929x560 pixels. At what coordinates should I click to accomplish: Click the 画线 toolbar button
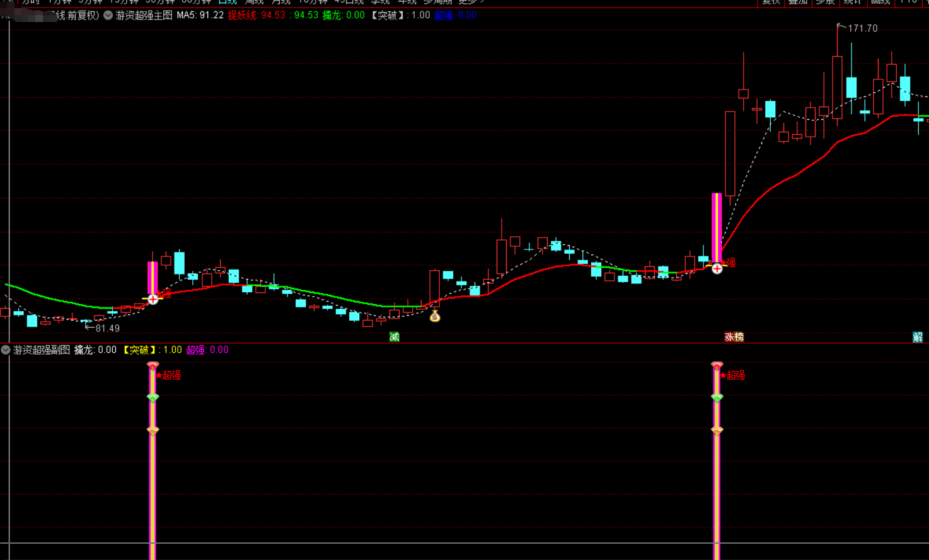(x=880, y=3)
